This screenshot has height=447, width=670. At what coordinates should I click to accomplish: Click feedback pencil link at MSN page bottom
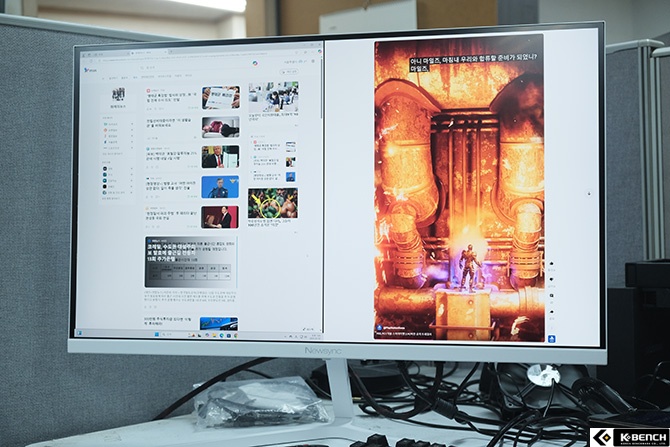tap(308, 329)
